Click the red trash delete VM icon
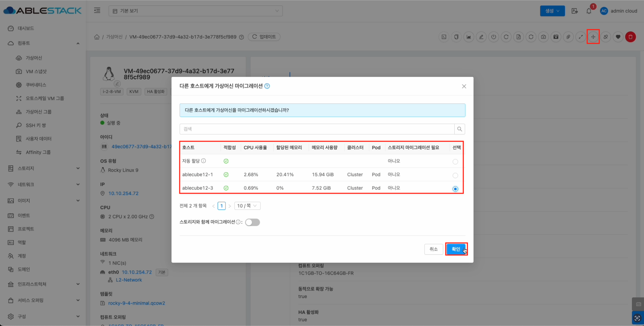 (x=630, y=37)
